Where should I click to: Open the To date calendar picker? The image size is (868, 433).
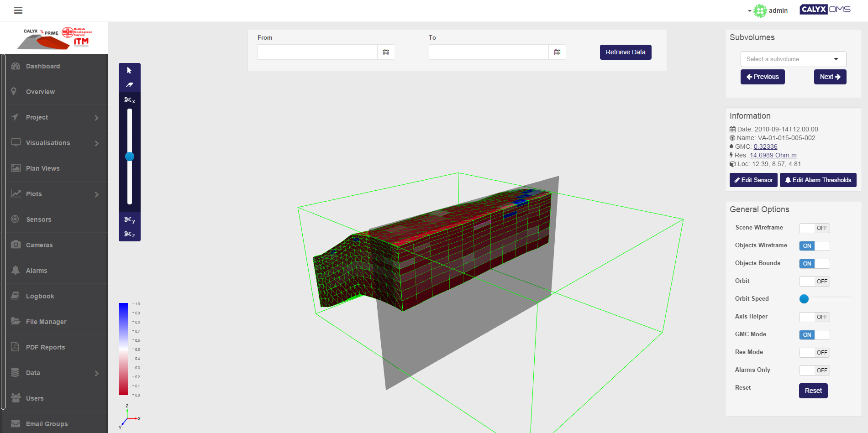[x=557, y=52]
